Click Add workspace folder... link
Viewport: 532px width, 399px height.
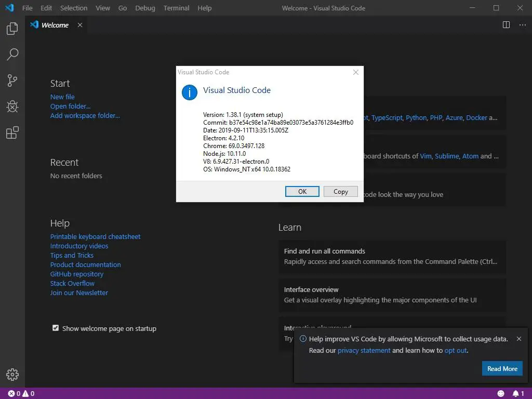[x=85, y=115]
